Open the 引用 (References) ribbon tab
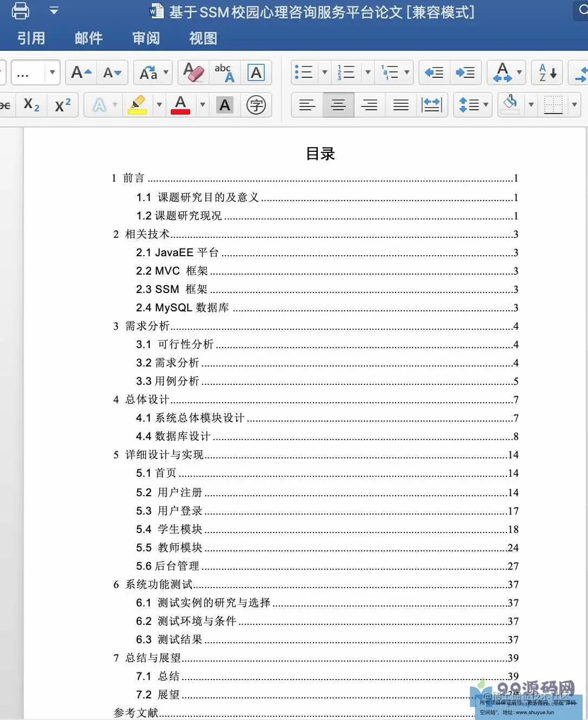The height and width of the screenshot is (720, 588). (x=31, y=38)
